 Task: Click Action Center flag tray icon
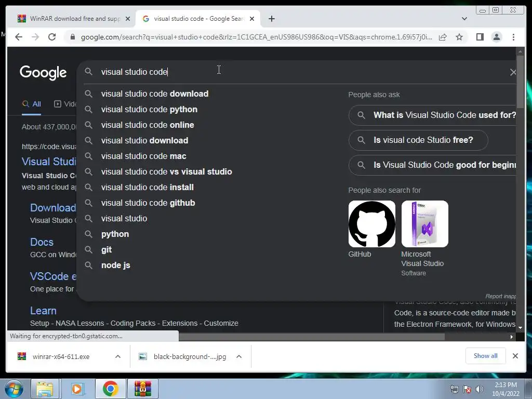(467, 389)
